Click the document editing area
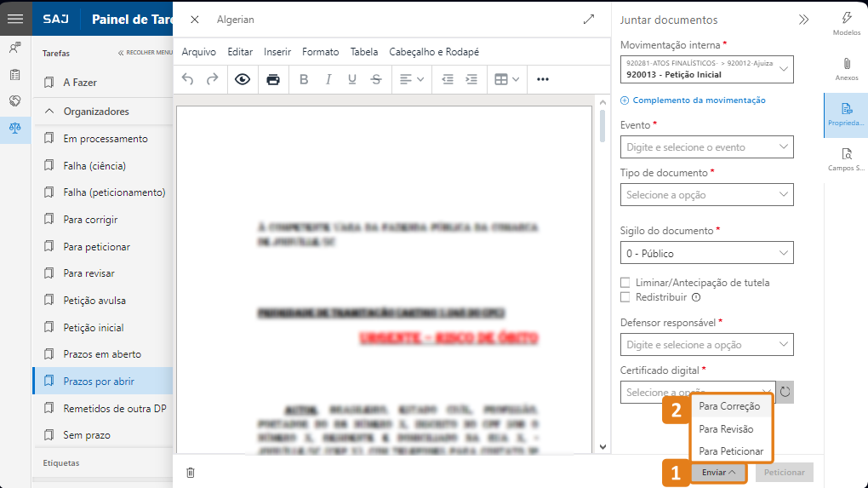The height and width of the screenshot is (488, 868). coord(384,280)
